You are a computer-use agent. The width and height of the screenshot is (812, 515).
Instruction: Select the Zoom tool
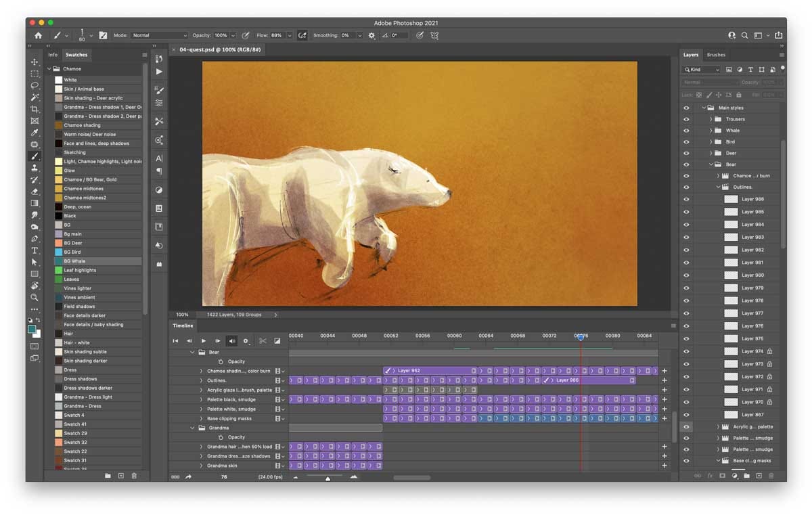pyautogui.click(x=35, y=297)
